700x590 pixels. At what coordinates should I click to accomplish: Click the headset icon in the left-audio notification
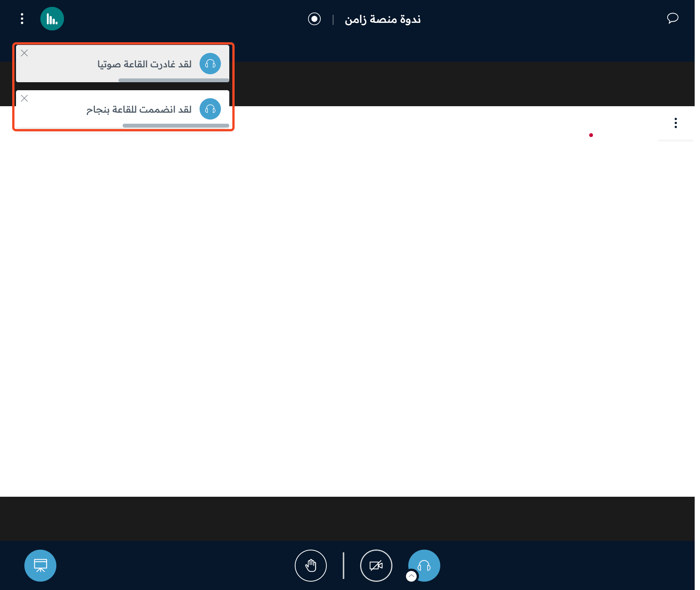[210, 64]
